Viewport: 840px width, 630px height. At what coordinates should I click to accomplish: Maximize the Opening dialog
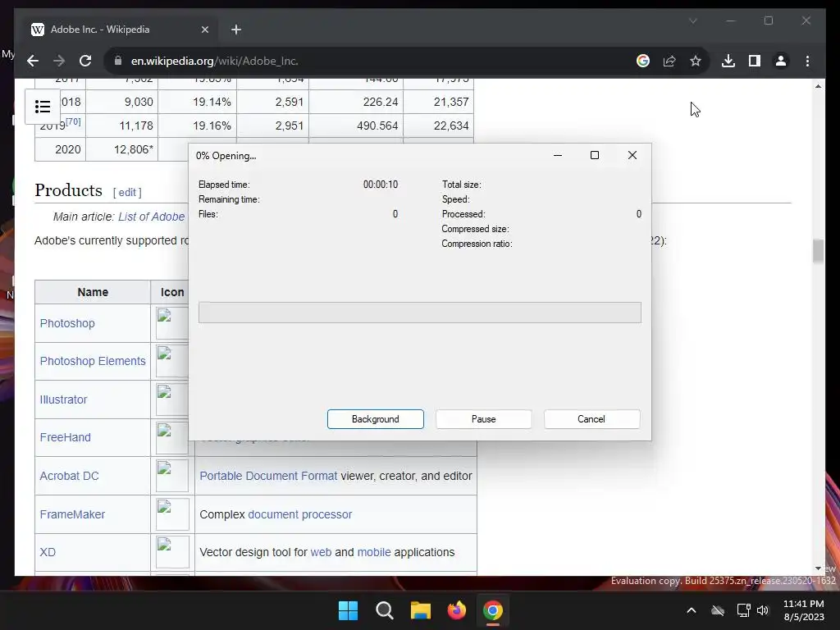tap(595, 155)
